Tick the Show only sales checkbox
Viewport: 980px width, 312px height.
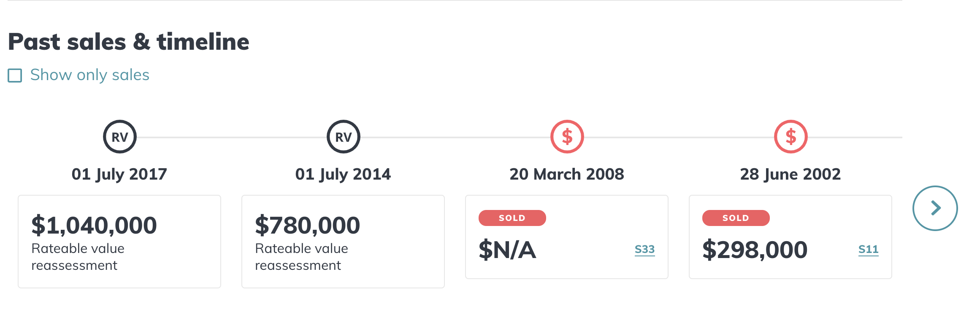coord(15,75)
